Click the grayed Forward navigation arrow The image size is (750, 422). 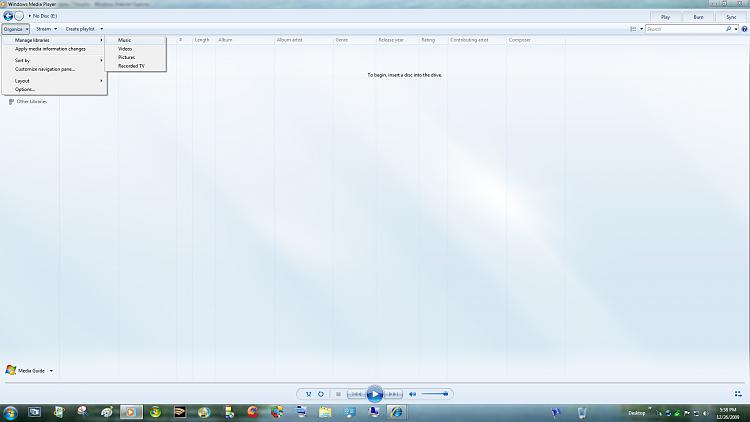(19, 16)
